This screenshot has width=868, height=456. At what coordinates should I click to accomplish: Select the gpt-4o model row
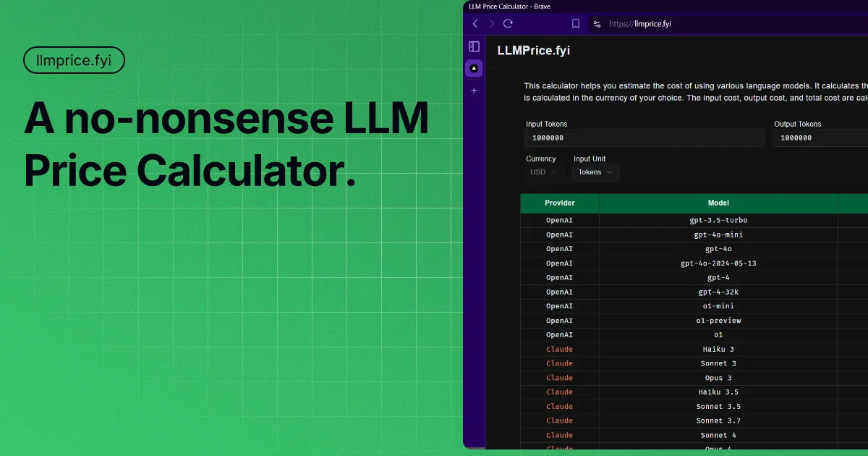(x=718, y=248)
